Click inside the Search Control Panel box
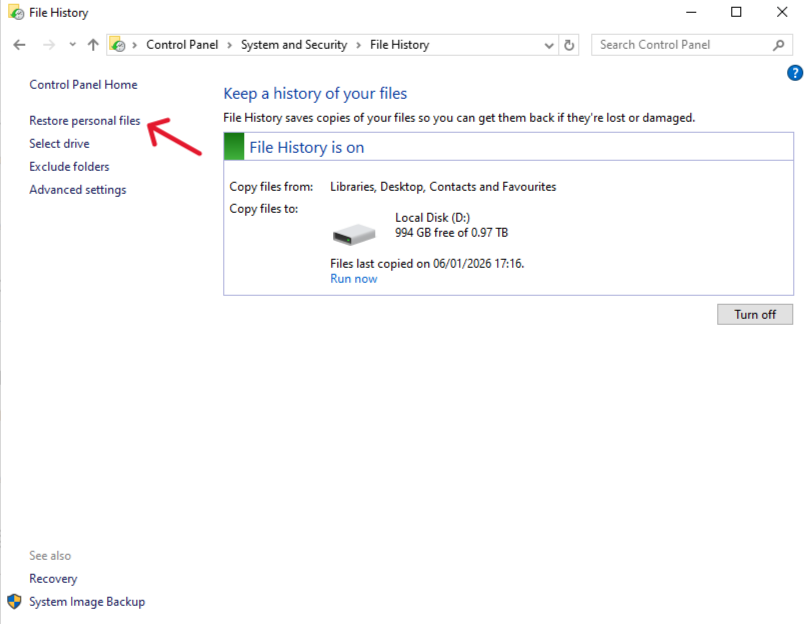This screenshot has width=804, height=624. [680, 44]
